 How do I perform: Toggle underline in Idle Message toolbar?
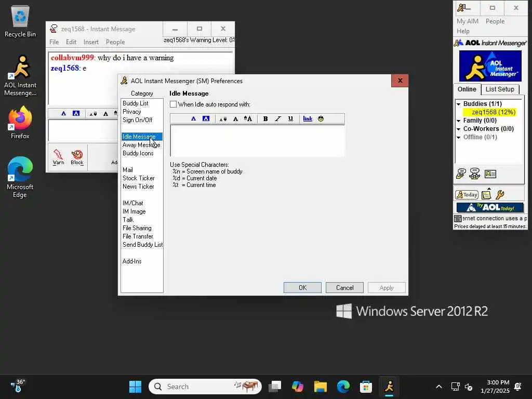pyautogui.click(x=290, y=119)
